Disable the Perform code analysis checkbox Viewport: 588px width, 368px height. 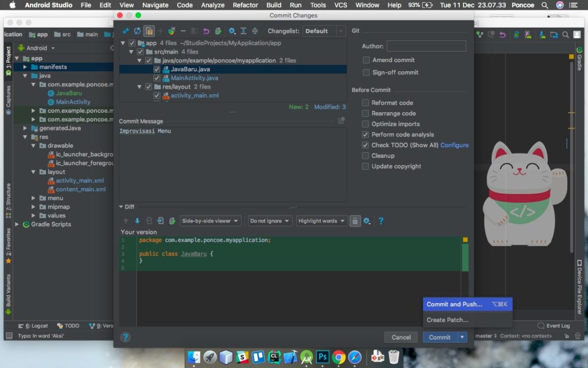click(x=365, y=135)
